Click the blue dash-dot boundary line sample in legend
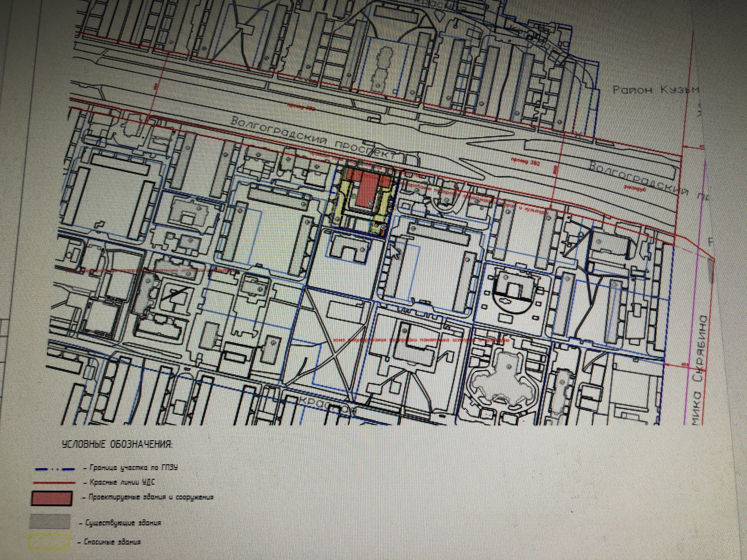Screen dimensions: 747x560 pos(55,469)
